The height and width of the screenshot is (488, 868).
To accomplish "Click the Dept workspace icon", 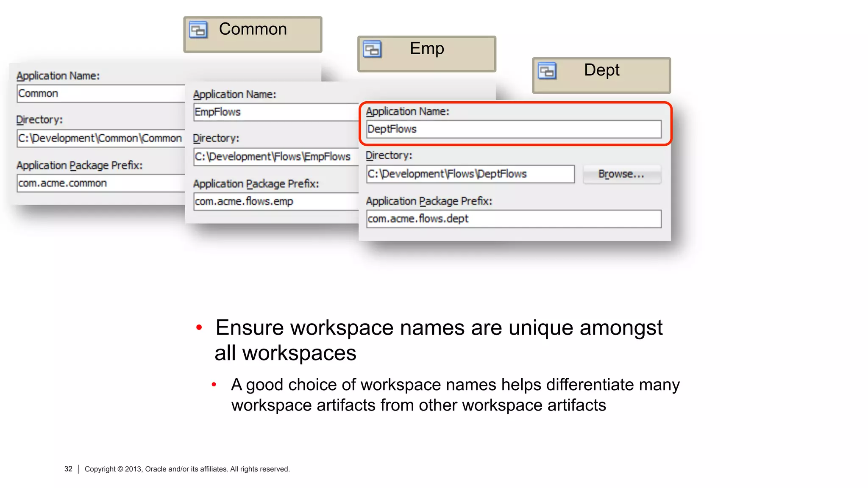I will point(547,71).
